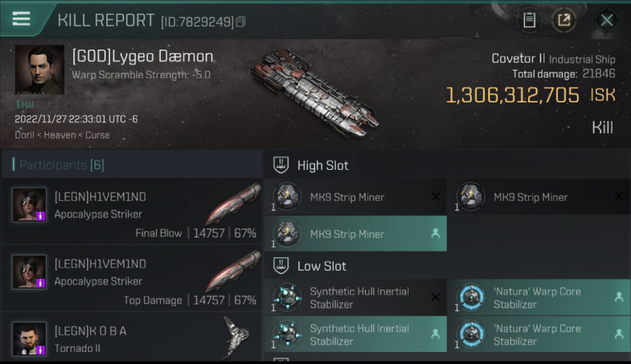Screen dimensions: 631x364
Task: Open the Doril < Heaven < Curse location
Action: tap(62, 135)
